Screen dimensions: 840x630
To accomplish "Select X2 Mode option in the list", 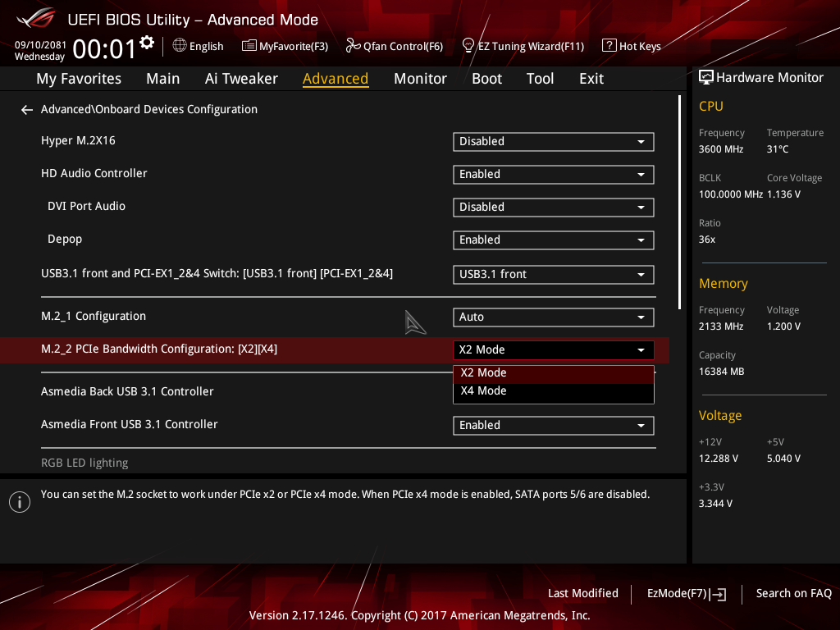I will click(x=554, y=373).
